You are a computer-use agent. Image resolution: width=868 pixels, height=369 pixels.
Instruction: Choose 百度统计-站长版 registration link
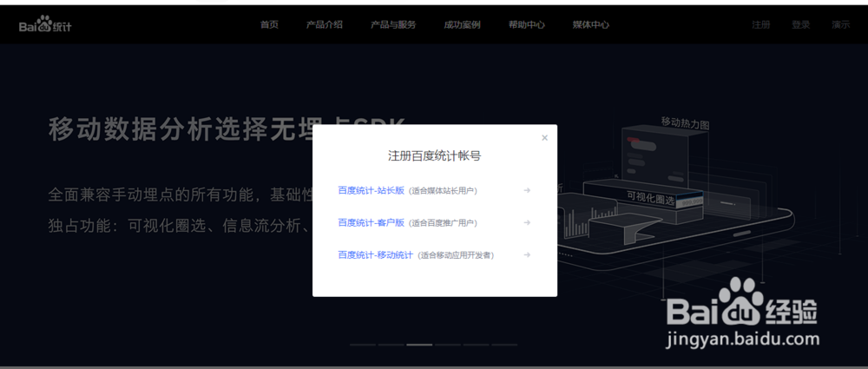pos(371,191)
